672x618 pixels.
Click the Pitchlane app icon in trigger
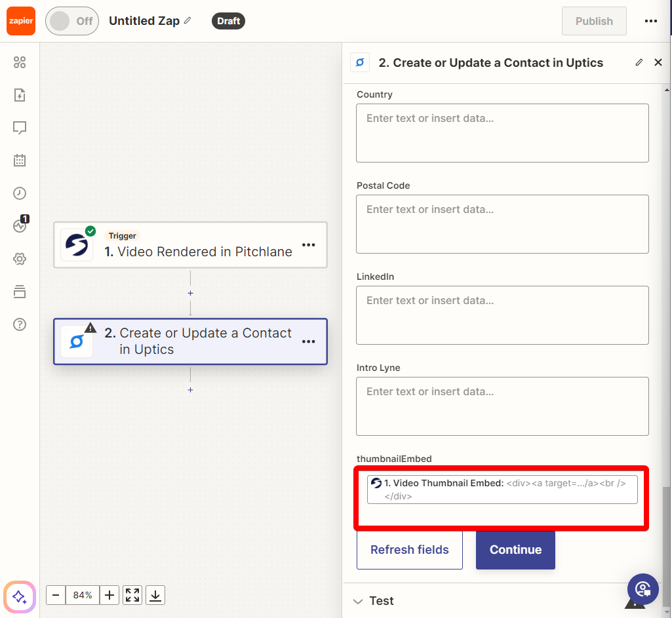(77, 245)
